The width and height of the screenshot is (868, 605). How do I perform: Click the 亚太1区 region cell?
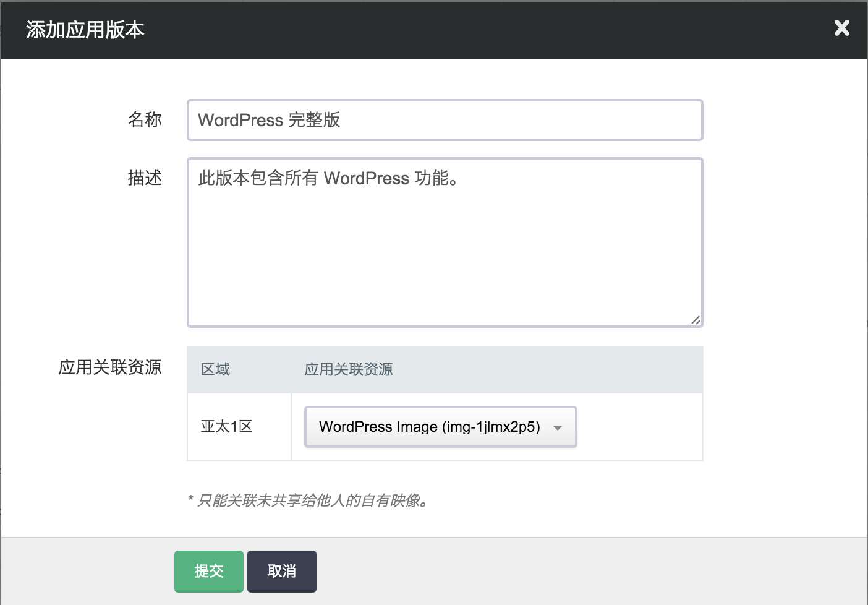point(227,427)
